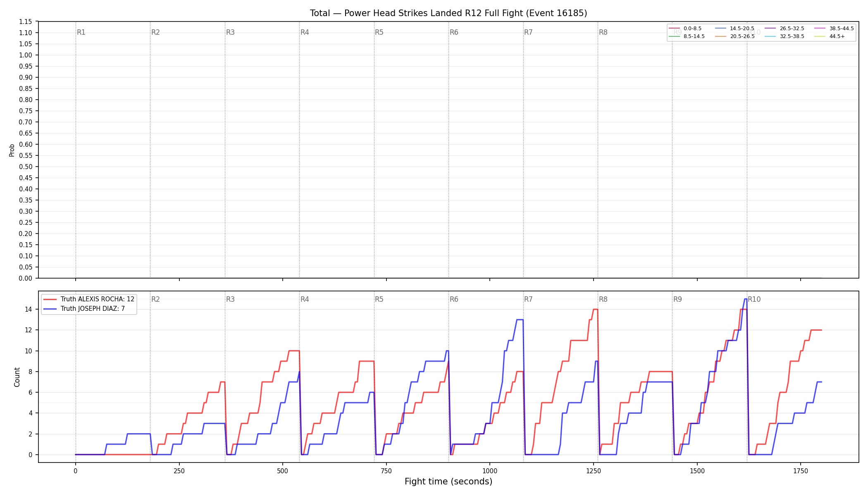868x496 pixels.
Task: Select the 26.5-32.5 legend entry
Action: [x=785, y=29]
